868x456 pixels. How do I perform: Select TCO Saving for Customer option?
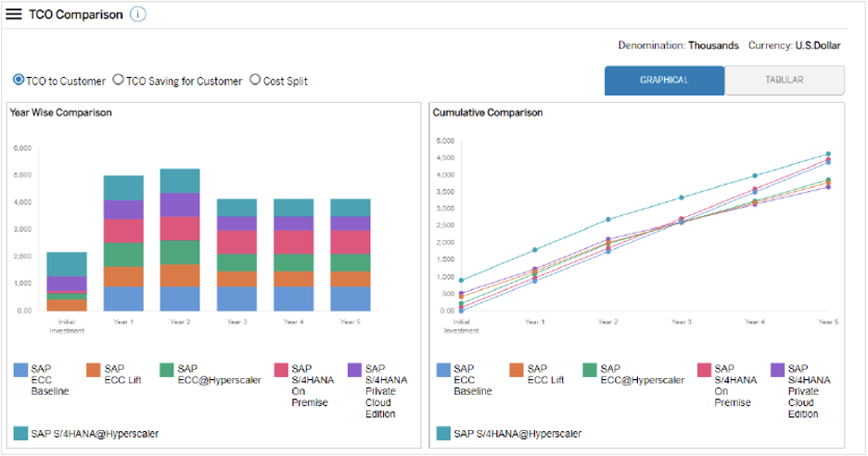click(118, 80)
